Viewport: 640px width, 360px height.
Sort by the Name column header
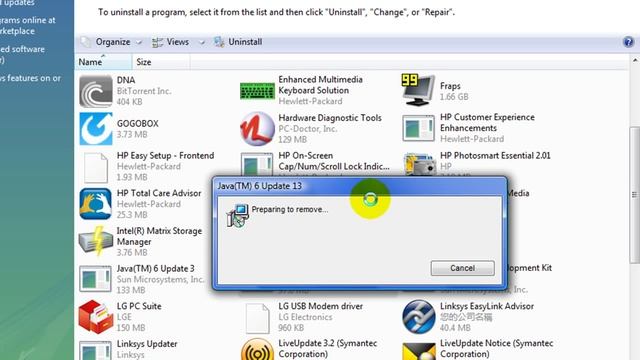point(103,62)
